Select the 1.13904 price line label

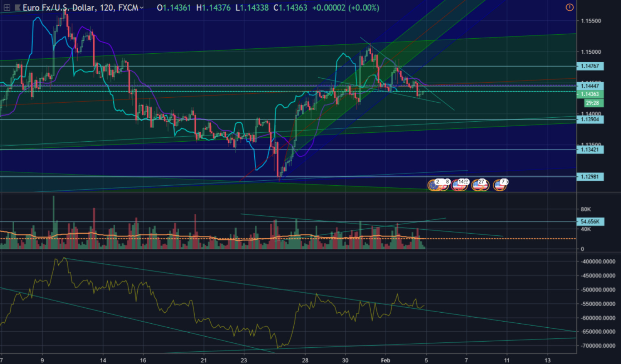coord(590,119)
